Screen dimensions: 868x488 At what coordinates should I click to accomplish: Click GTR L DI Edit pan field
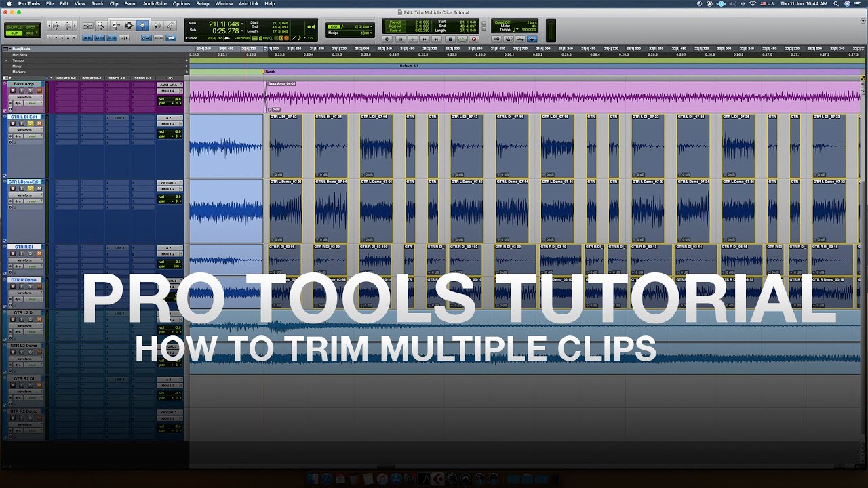click(170, 136)
